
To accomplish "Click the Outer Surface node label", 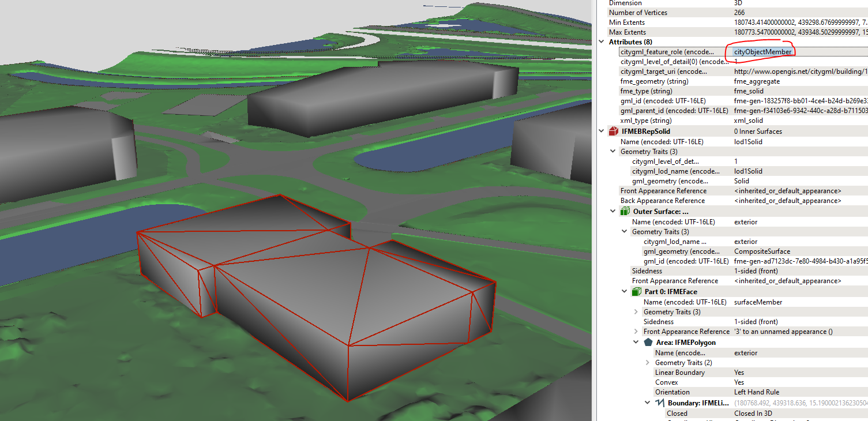I will [x=660, y=212].
